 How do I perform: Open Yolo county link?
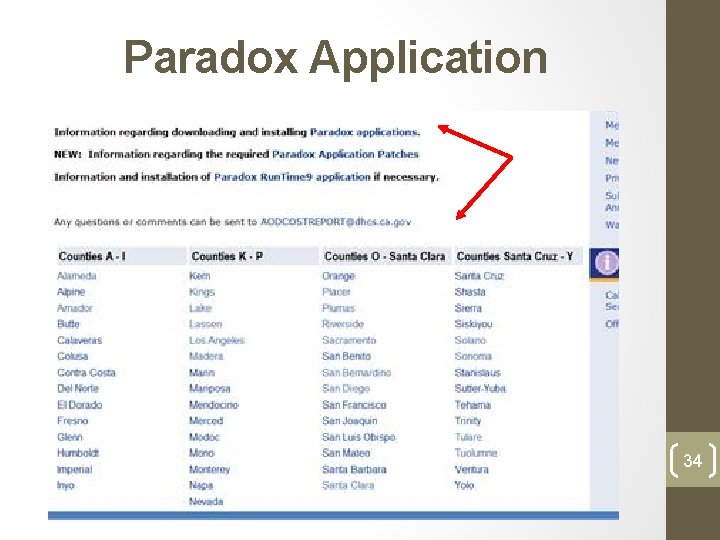[464, 485]
